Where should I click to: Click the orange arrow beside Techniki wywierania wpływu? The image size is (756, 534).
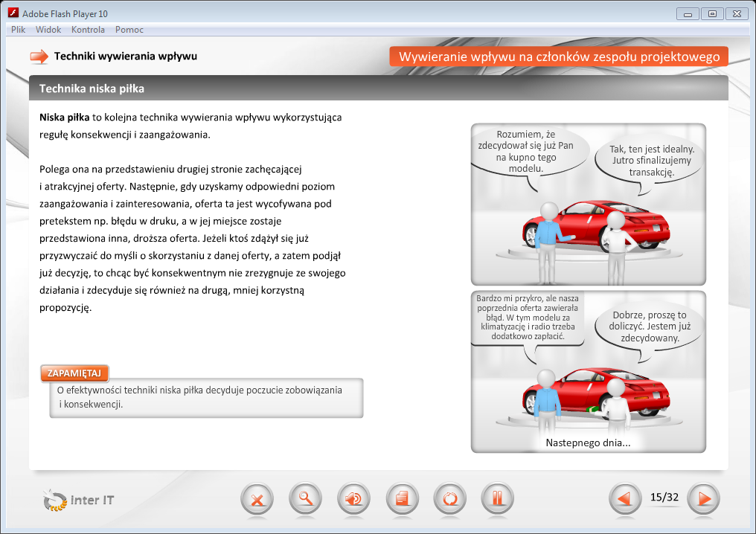39,57
